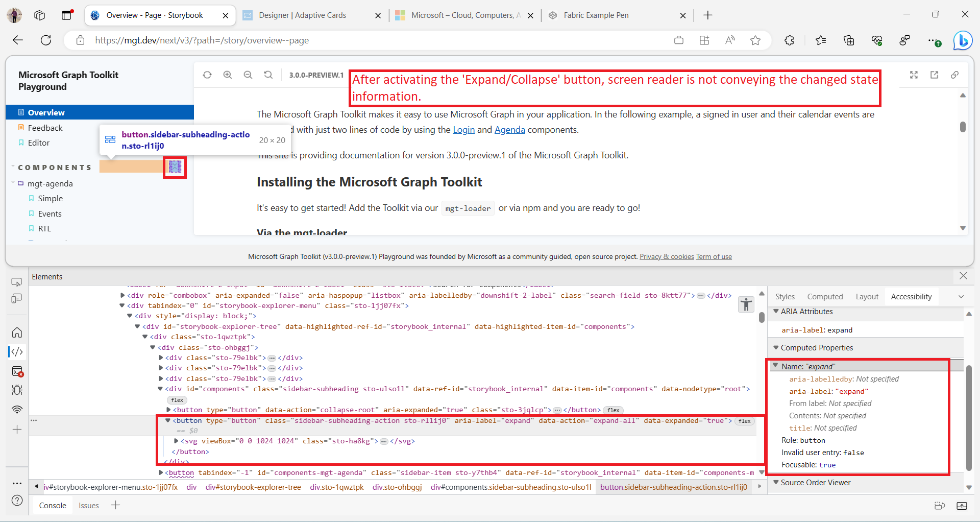Open the Login link in the preview
This screenshot has height=522, width=980.
(463, 130)
